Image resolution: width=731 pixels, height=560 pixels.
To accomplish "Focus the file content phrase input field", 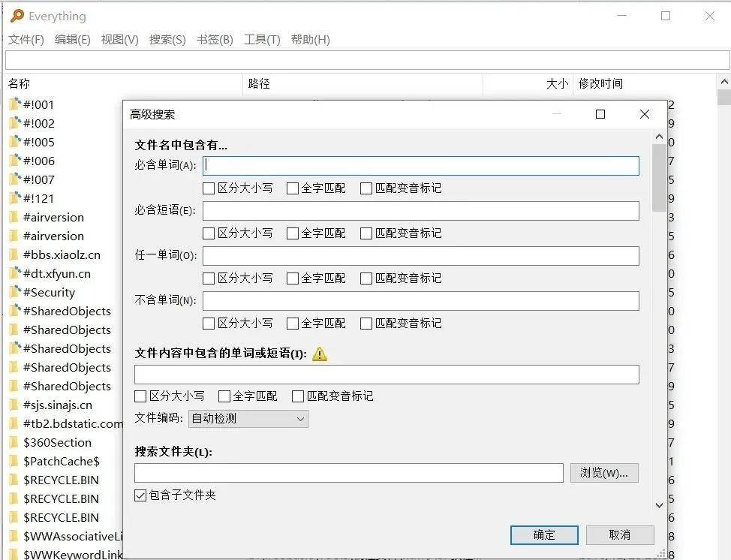I will (387, 375).
